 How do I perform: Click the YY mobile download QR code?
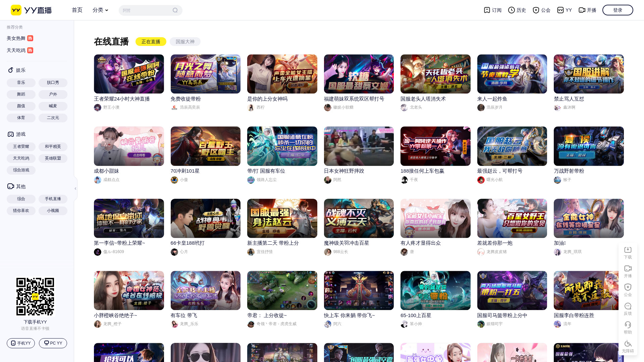point(35,297)
